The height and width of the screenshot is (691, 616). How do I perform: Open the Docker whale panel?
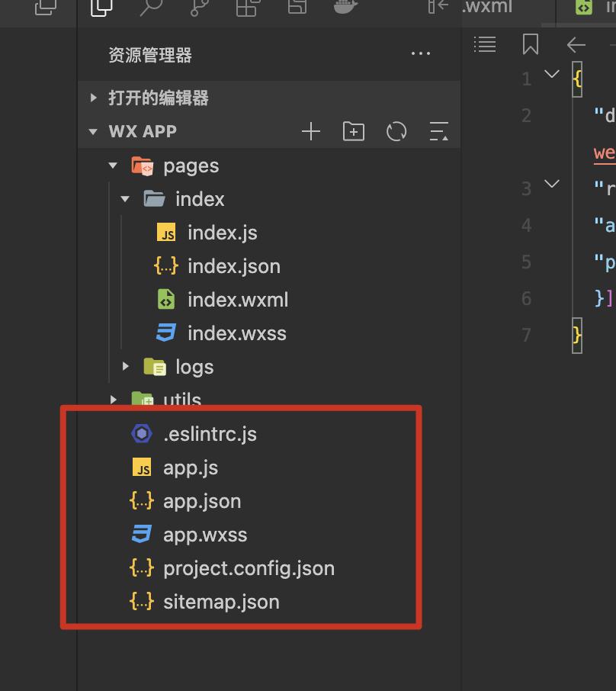point(346,8)
